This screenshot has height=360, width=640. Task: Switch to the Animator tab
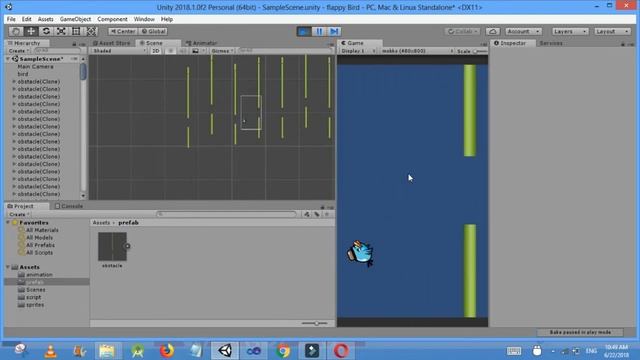[202, 43]
